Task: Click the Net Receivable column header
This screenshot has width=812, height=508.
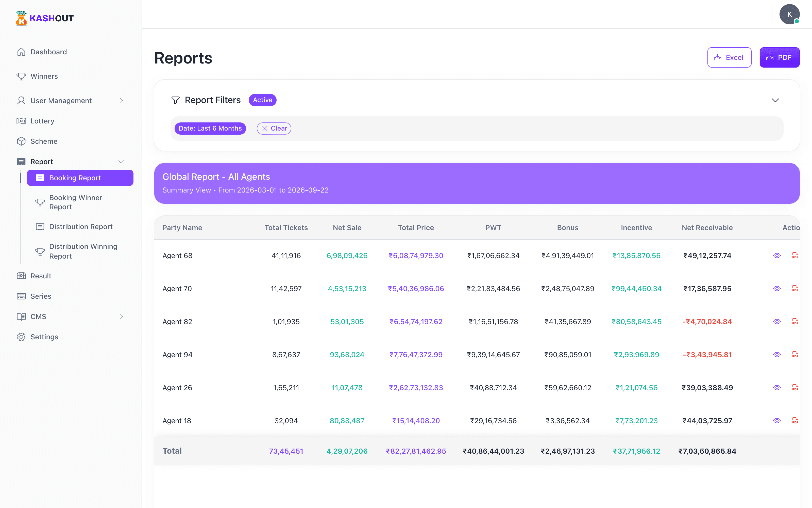Action: point(707,228)
